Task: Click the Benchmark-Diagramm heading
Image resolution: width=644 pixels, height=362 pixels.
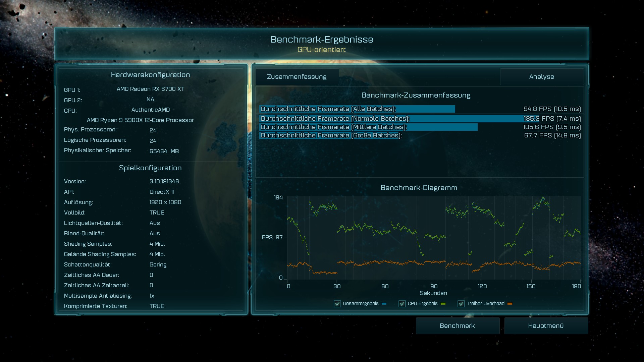Action: 419,188
